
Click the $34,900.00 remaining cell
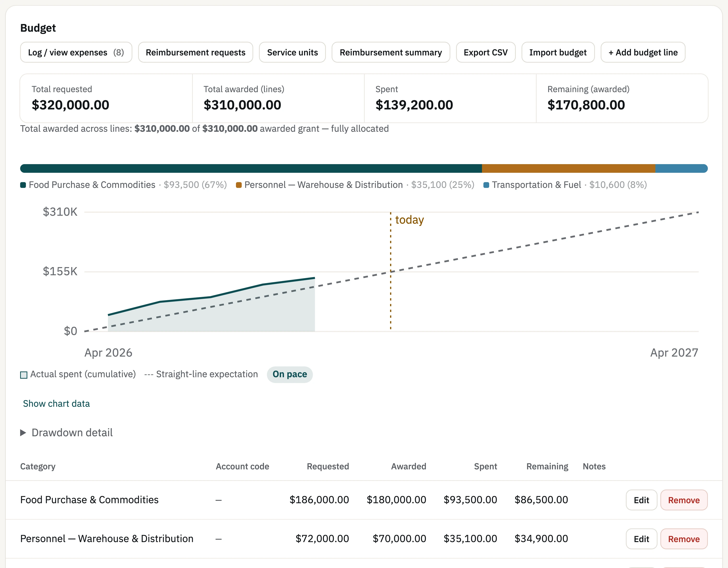[x=541, y=539]
